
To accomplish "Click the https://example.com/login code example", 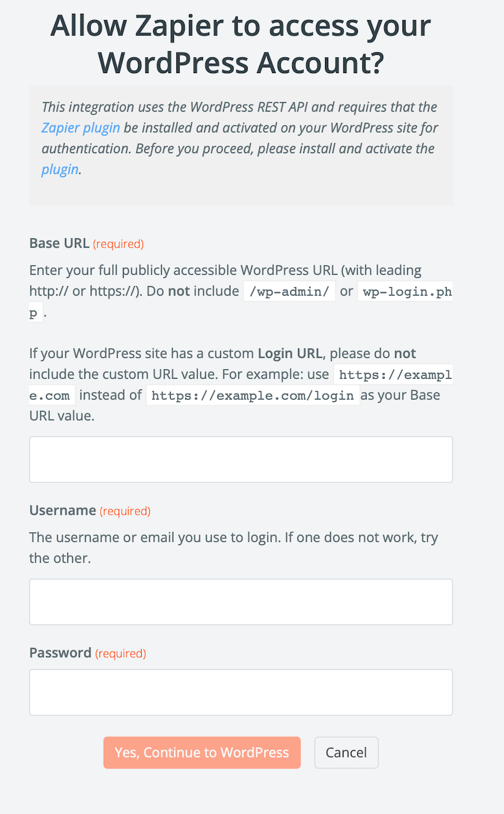I will pyautogui.click(x=253, y=396).
